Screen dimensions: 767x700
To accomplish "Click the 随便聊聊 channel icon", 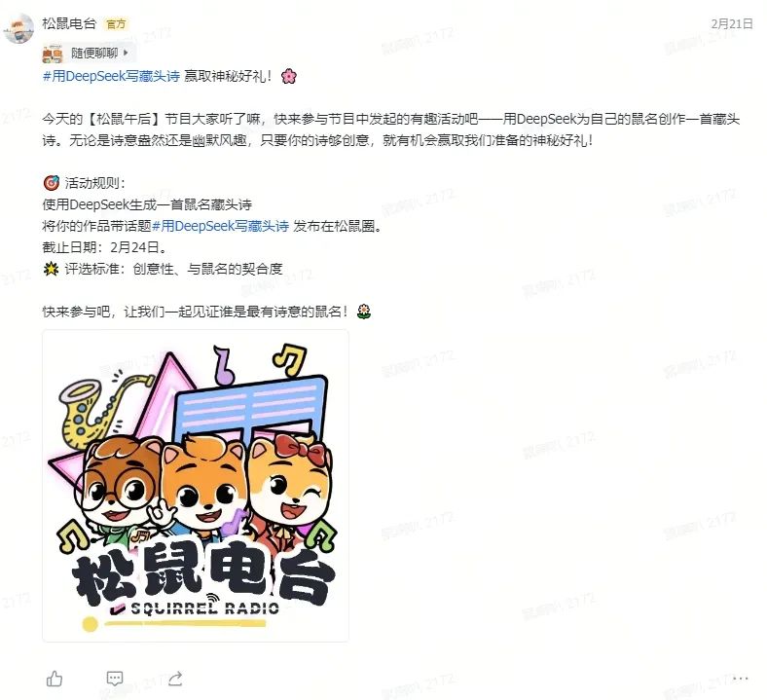I will click(x=53, y=54).
